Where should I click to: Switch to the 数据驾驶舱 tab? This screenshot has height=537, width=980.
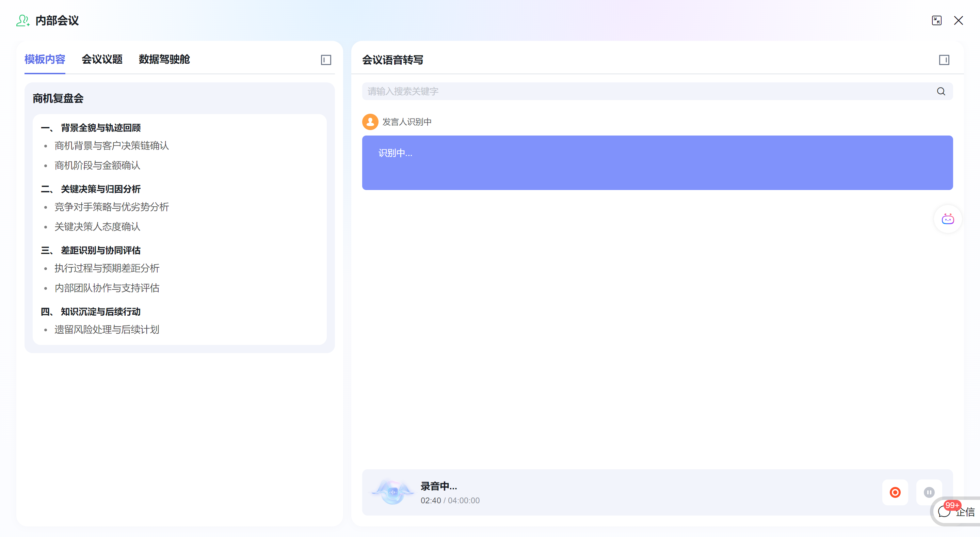click(x=164, y=59)
